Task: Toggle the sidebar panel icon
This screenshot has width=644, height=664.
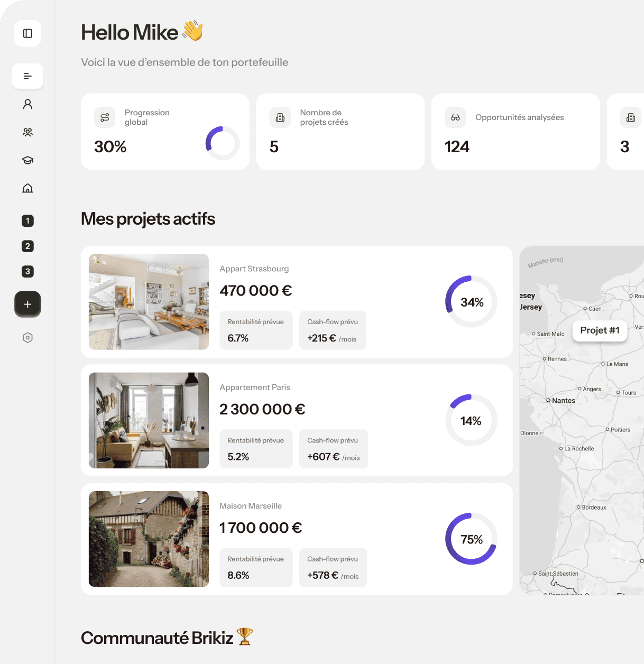Action: pyautogui.click(x=27, y=33)
